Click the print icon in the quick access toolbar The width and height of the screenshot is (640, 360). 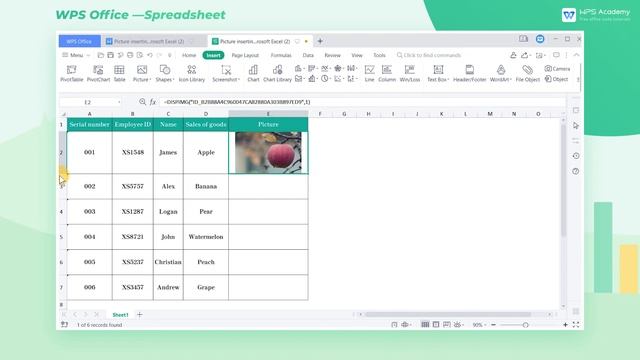pyautogui.click(x=130, y=55)
